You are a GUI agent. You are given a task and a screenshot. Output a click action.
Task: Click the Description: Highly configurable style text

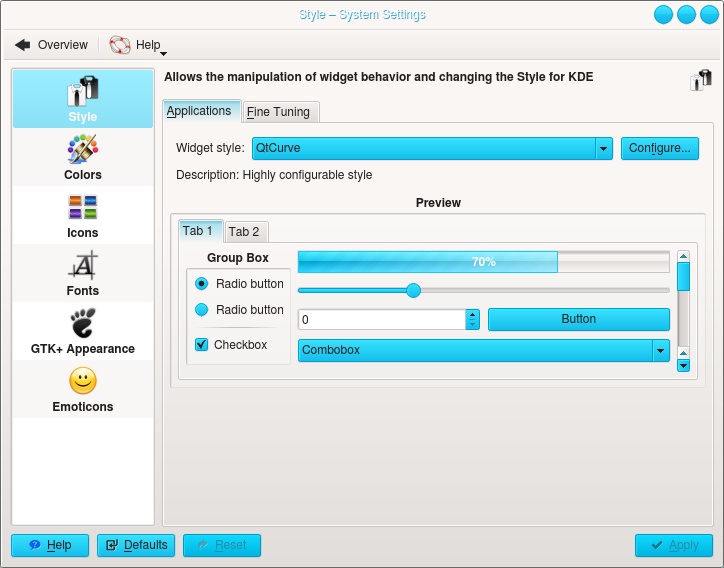[x=274, y=175]
